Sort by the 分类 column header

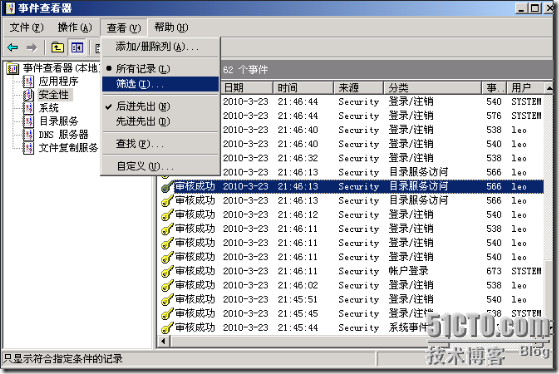[433, 88]
